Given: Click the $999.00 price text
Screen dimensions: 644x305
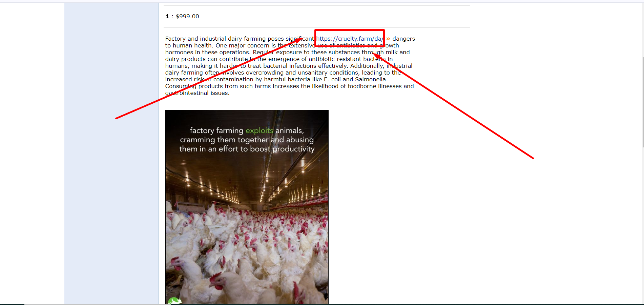Looking at the screenshot, I should (187, 16).
